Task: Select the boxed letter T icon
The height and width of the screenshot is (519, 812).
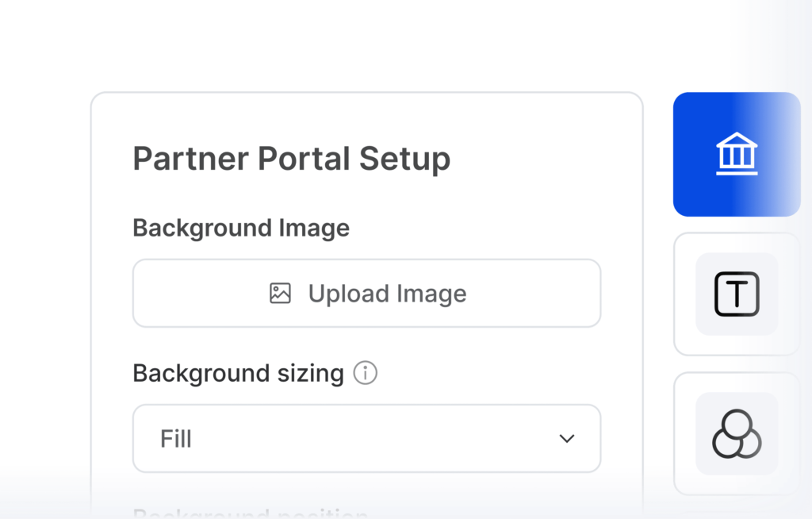Action: tap(737, 294)
